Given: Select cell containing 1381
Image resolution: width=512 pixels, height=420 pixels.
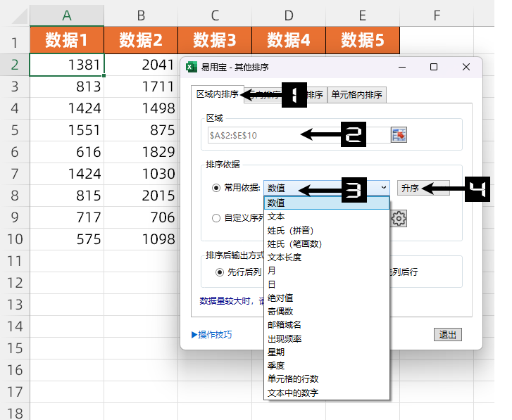Looking at the screenshot, I should click(x=67, y=65).
